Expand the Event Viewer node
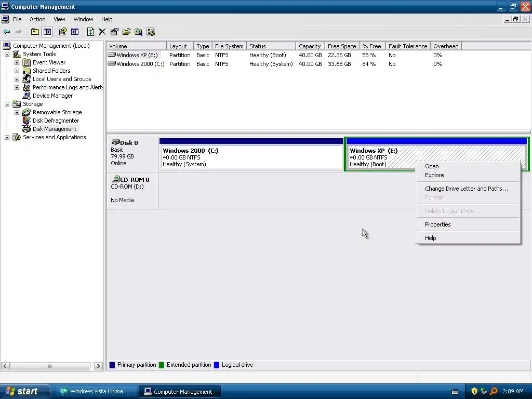The image size is (532, 399). click(17, 62)
